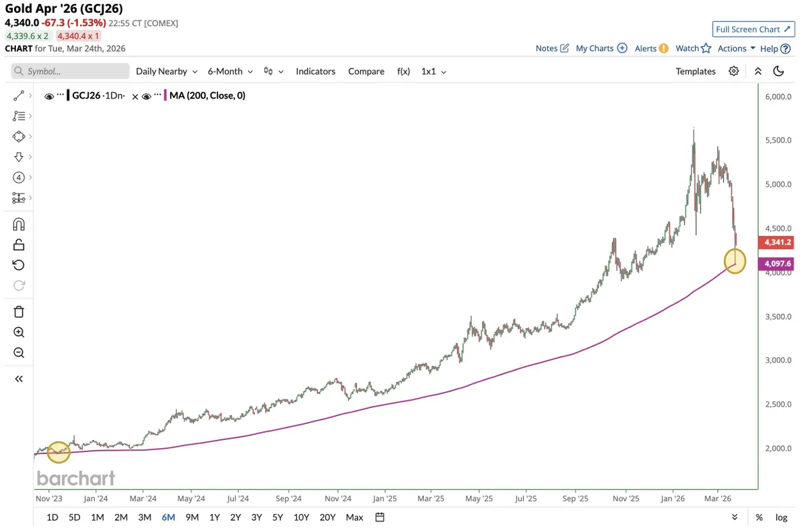Click the zoom in magnifier icon
The height and width of the screenshot is (532, 800).
(x=19, y=333)
